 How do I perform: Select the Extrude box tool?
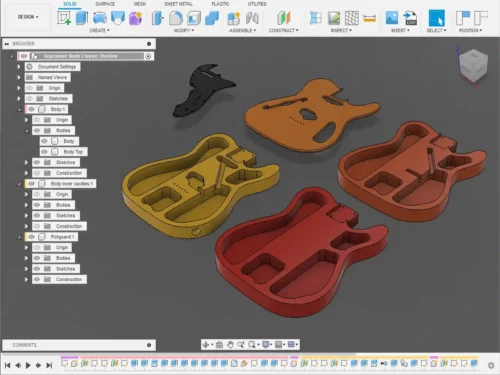click(82, 18)
